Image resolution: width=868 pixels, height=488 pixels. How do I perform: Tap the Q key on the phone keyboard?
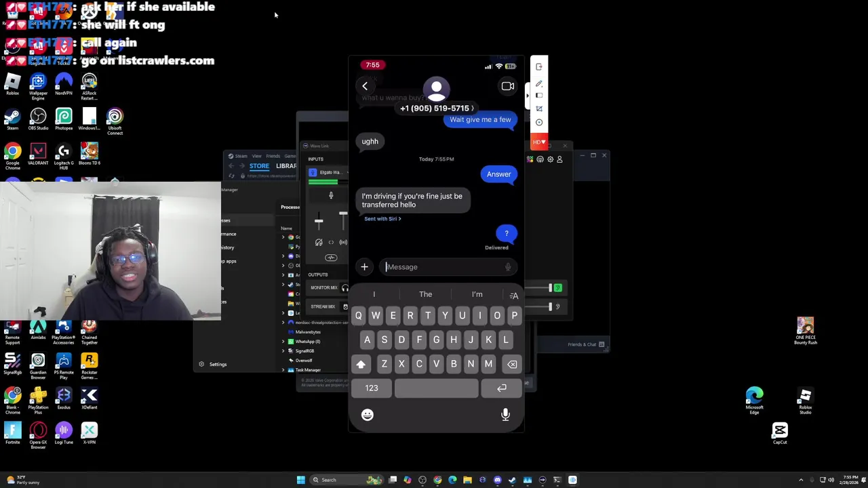(x=358, y=316)
